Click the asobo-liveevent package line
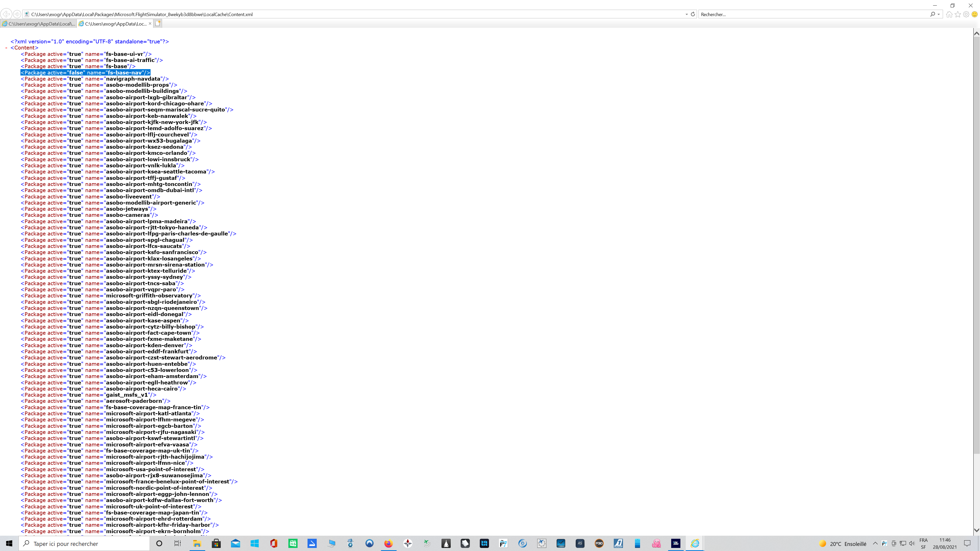980x551 pixels. [x=91, y=197]
